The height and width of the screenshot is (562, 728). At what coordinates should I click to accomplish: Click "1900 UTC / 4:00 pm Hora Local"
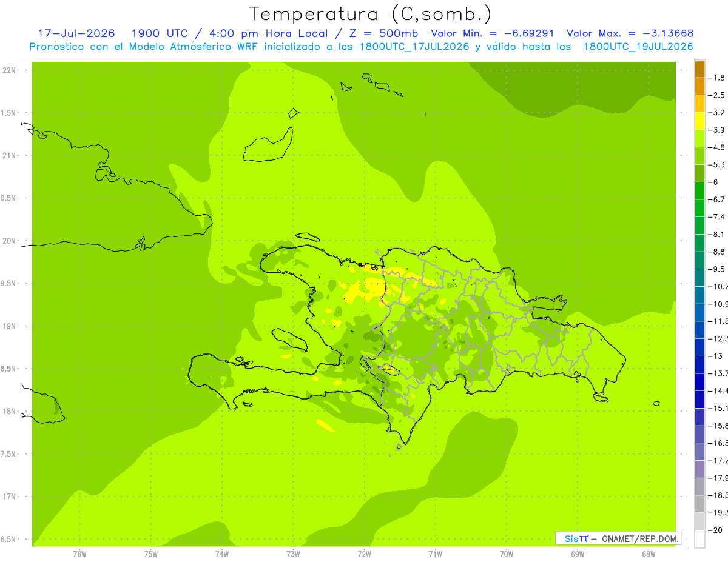tap(238, 33)
